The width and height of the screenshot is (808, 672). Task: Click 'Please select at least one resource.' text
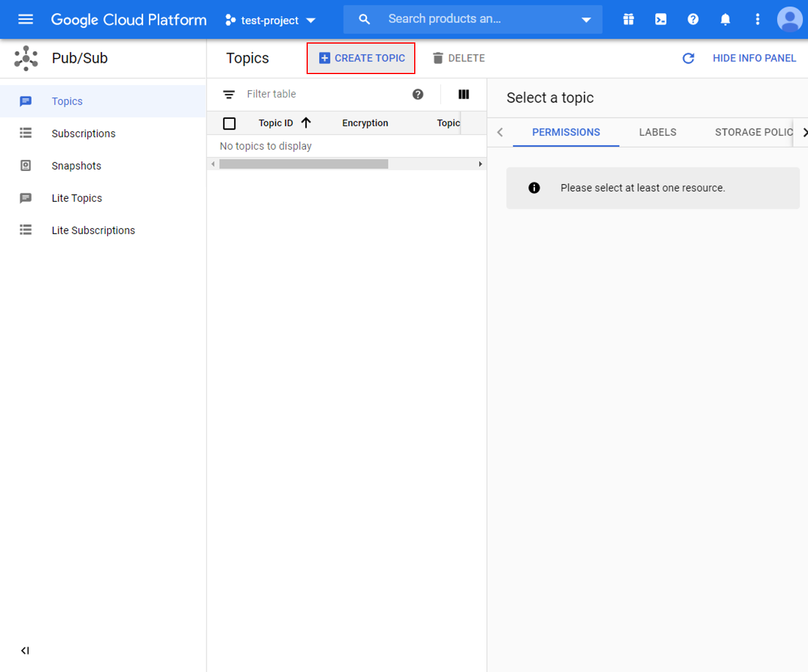point(642,188)
